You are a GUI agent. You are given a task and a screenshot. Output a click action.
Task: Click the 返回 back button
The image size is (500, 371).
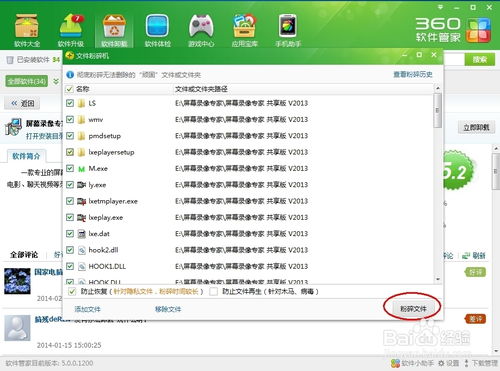tap(22, 103)
